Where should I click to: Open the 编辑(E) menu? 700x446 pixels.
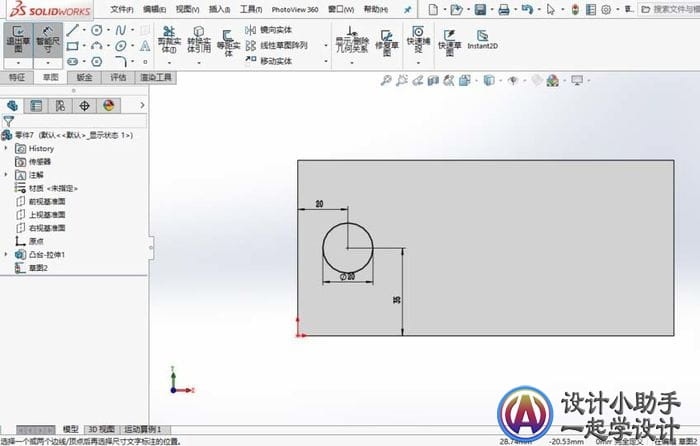[154, 9]
